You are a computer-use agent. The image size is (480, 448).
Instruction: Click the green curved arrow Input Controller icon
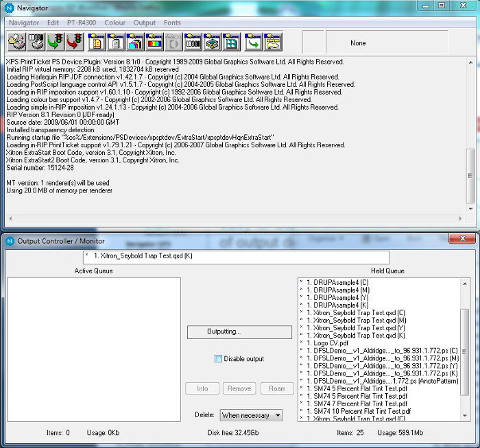point(254,42)
